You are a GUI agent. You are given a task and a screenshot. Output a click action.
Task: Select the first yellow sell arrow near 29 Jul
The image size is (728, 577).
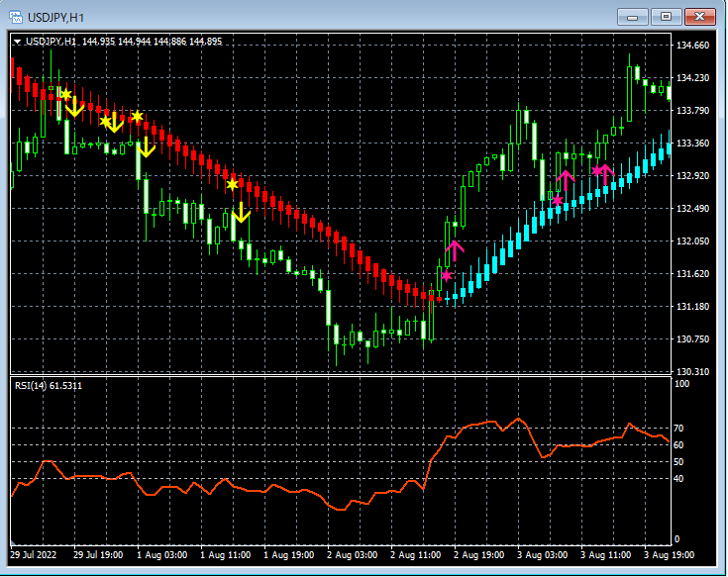pos(74,108)
